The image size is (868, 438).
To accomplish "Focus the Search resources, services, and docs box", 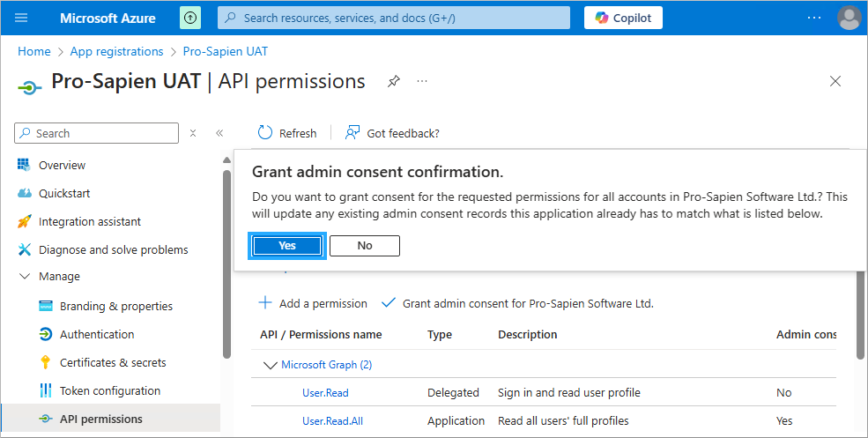I will coord(394,18).
